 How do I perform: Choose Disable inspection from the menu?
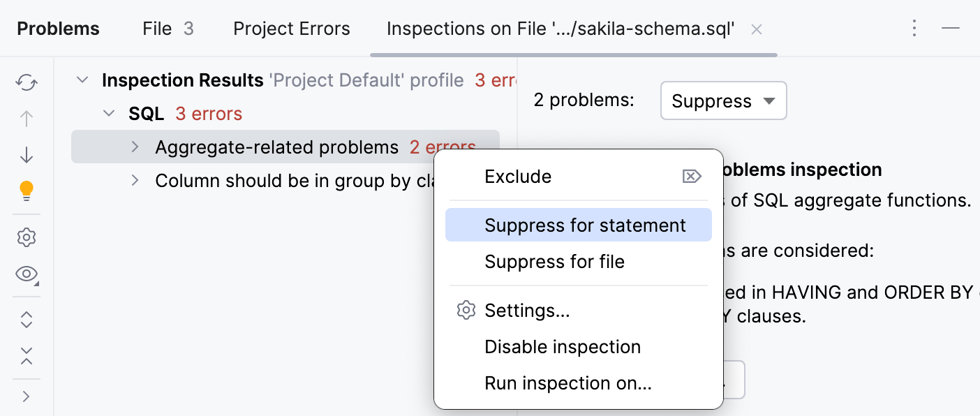click(562, 346)
